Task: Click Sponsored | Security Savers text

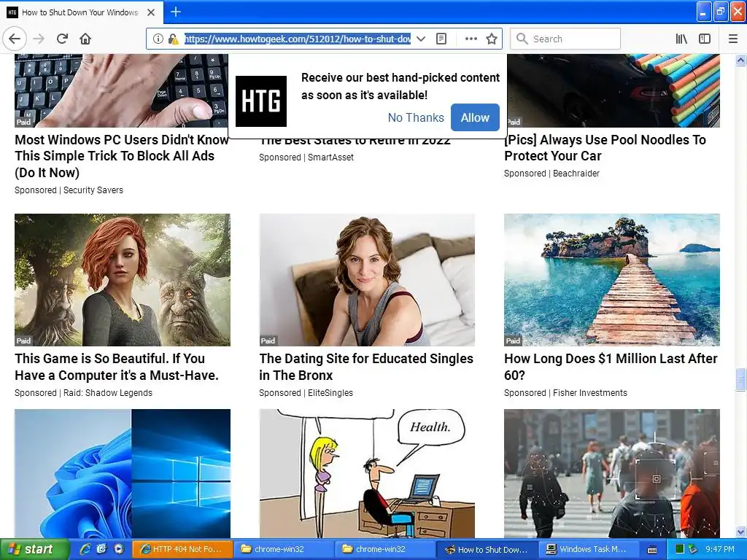Action: pos(69,190)
